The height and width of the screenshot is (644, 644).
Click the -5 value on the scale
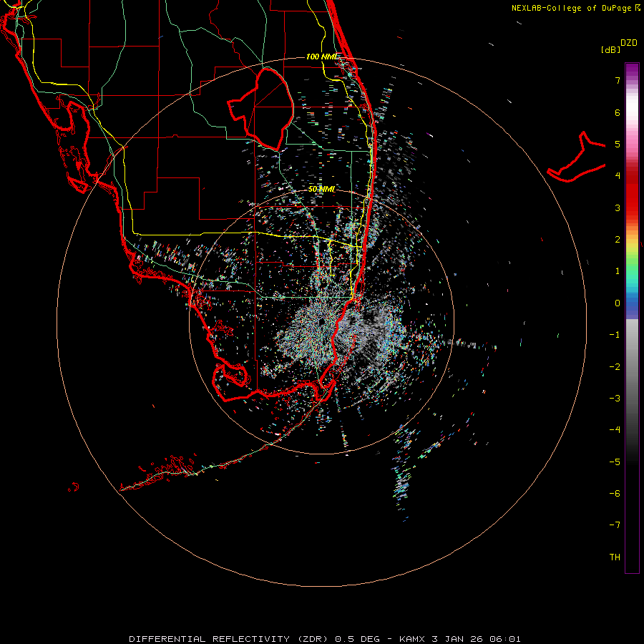coord(615,462)
